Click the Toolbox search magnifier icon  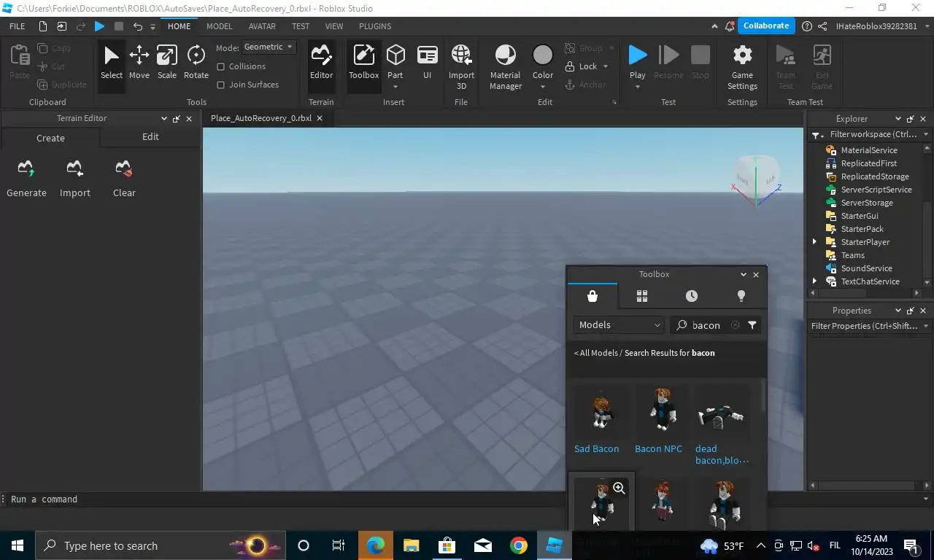pyautogui.click(x=682, y=325)
